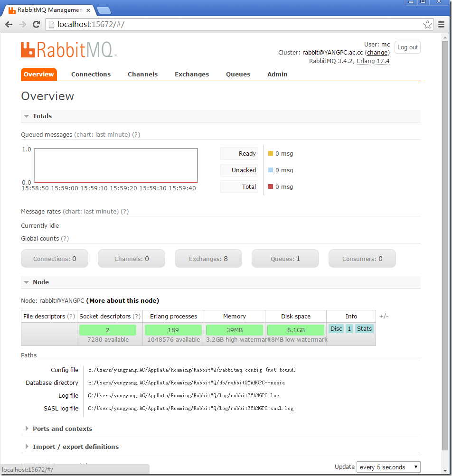Click the Connections: 0 count button
The image size is (452, 476).
tap(55, 259)
